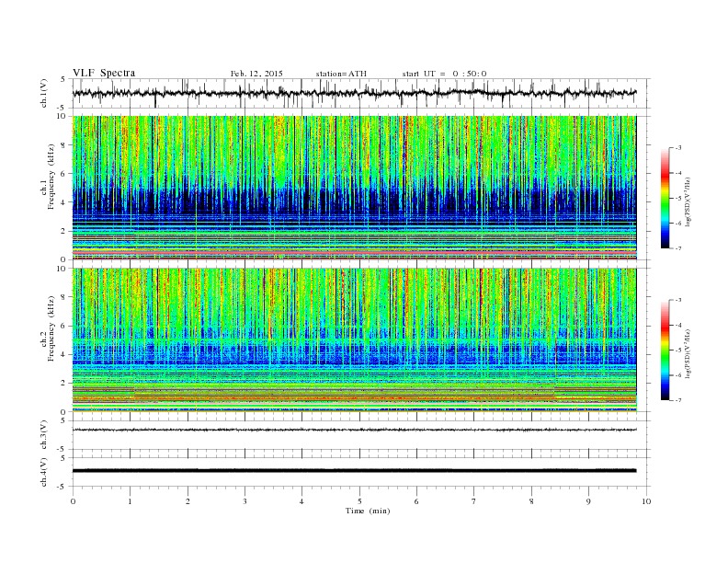Click the "8" tick on the time axis
Screen dimensions: 728x563
tap(531, 501)
